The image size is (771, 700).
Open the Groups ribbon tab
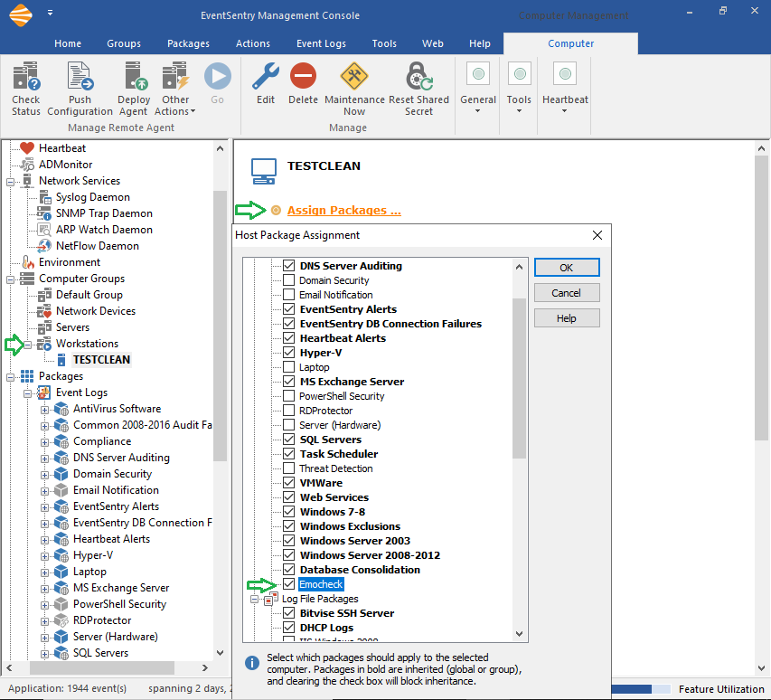[124, 43]
